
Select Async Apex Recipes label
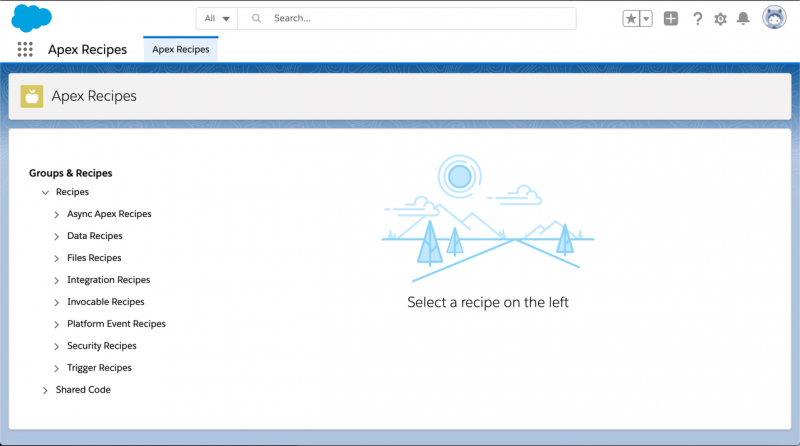point(109,214)
